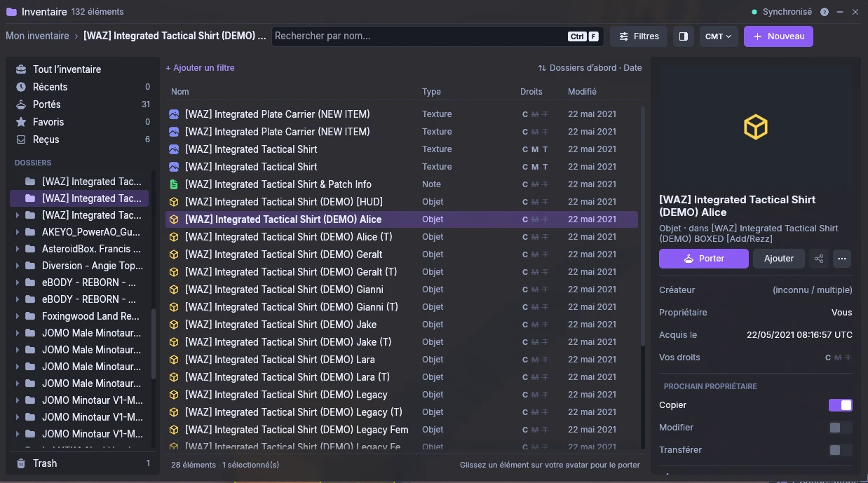Open Tout l'inventaire
The image size is (868, 483).
click(x=83, y=69)
